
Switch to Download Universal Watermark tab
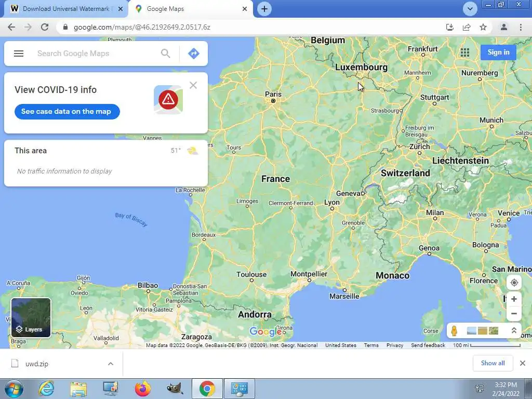66,9
